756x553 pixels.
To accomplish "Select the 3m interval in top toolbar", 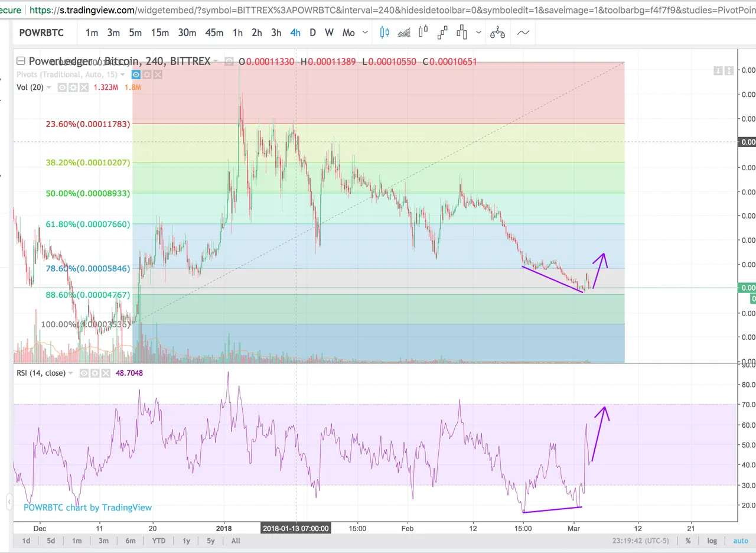I will [x=113, y=33].
